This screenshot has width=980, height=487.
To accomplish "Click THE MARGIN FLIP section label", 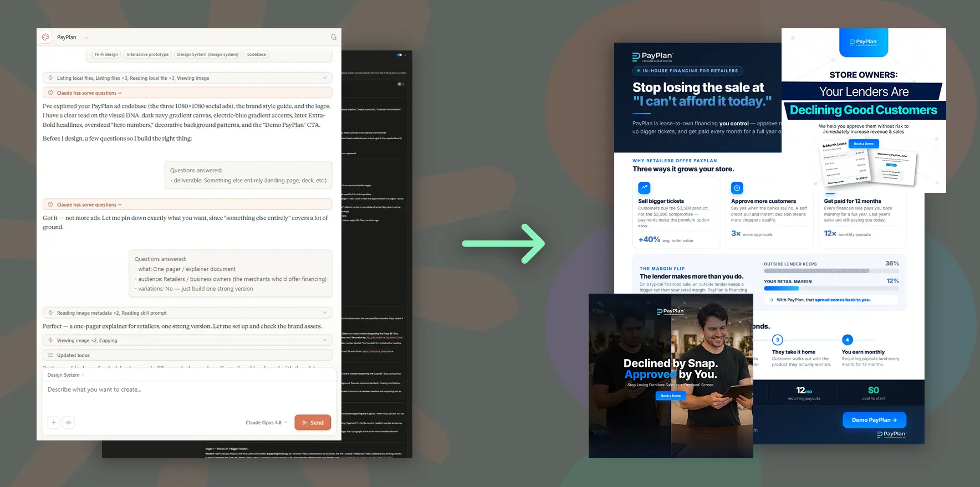I will click(662, 269).
